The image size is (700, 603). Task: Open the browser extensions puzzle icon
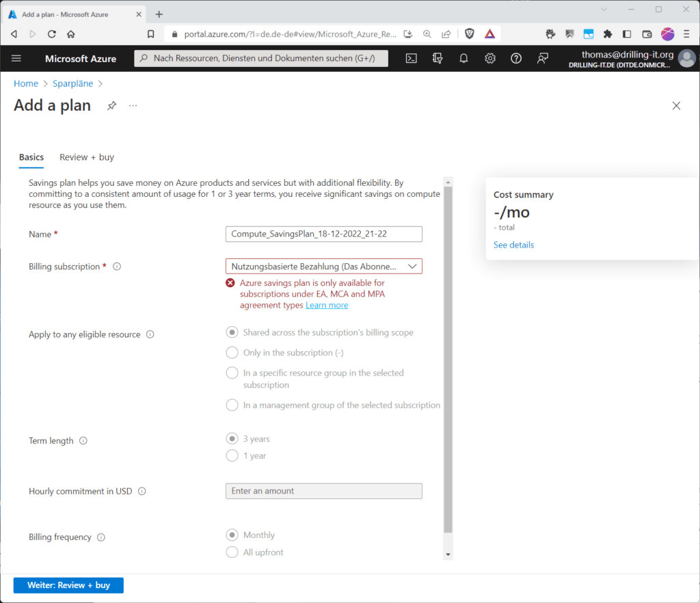click(608, 34)
